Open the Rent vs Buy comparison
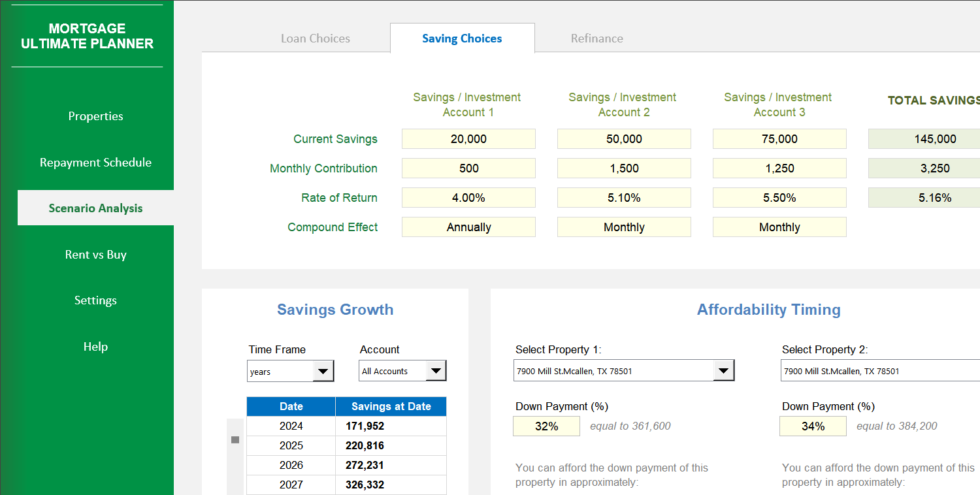The width and height of the screenshot is (980, 495). tap(95, 254)
